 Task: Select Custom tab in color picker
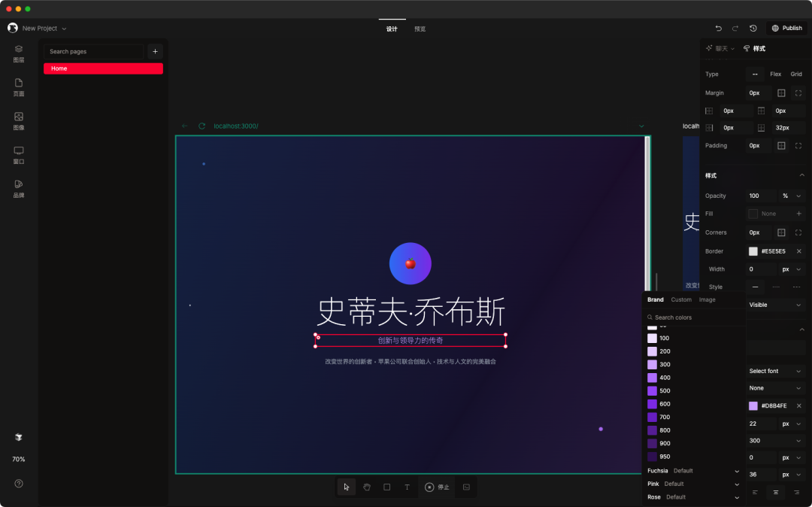(681, 300)
